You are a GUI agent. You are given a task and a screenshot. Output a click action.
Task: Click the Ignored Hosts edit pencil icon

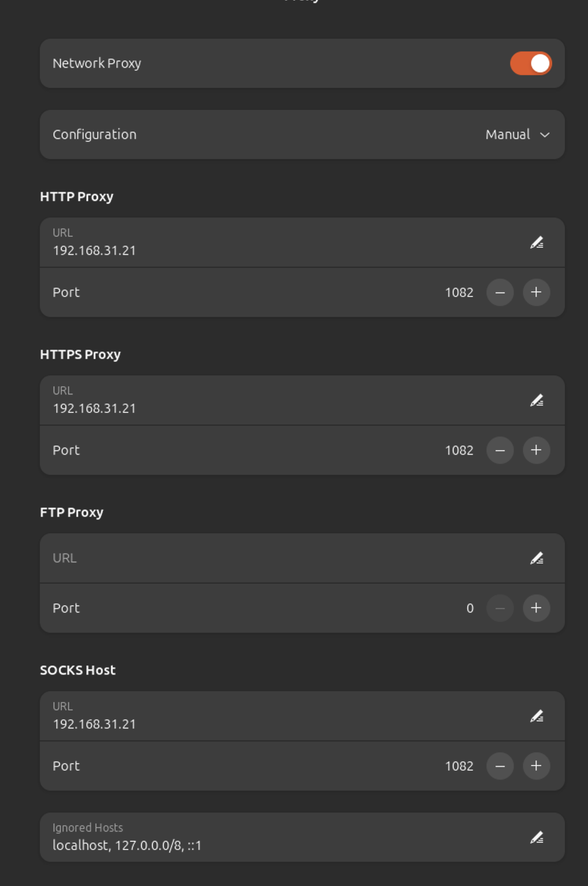click(536, 837)
